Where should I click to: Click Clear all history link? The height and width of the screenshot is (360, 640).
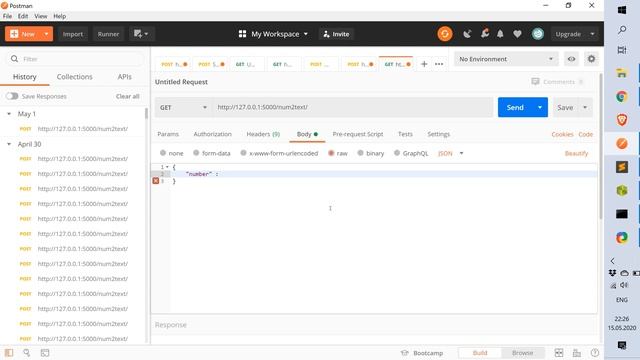point(127,96)
